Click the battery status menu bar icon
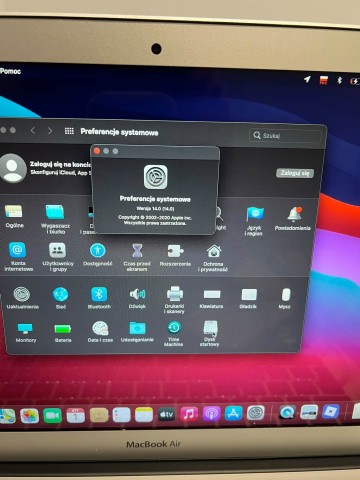The height and width of the screenshot is (480, 360). coord(355,81)
